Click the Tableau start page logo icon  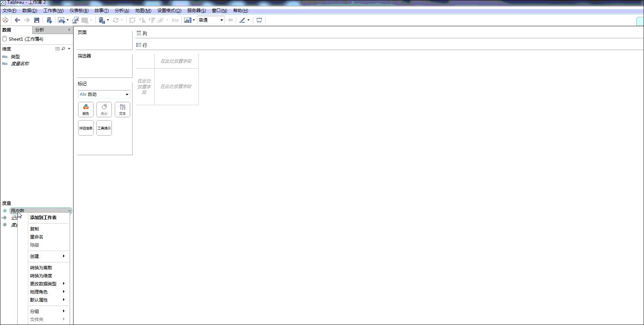pos(5,20)
